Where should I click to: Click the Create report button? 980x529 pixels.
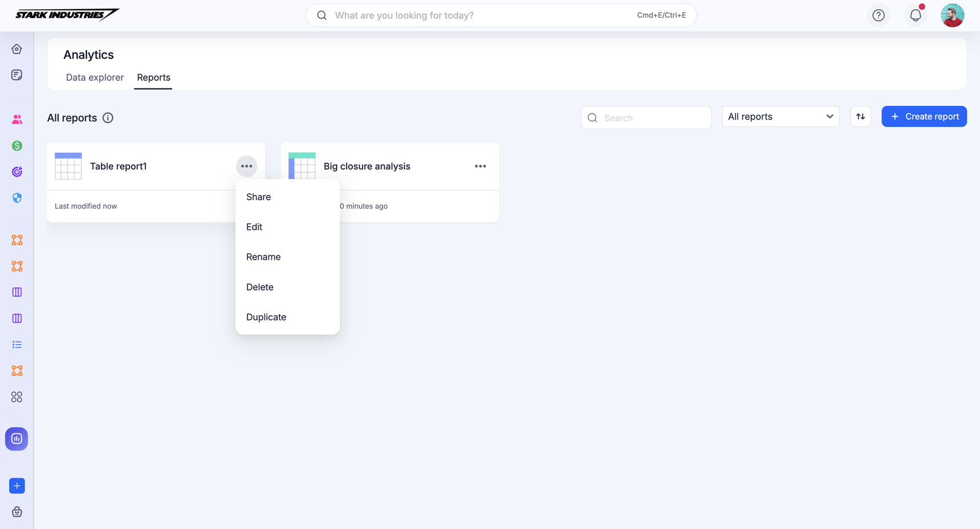click(924, 117)
